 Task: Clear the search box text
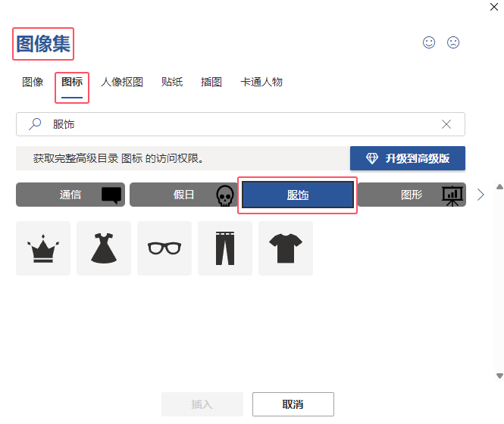(446, 124)
